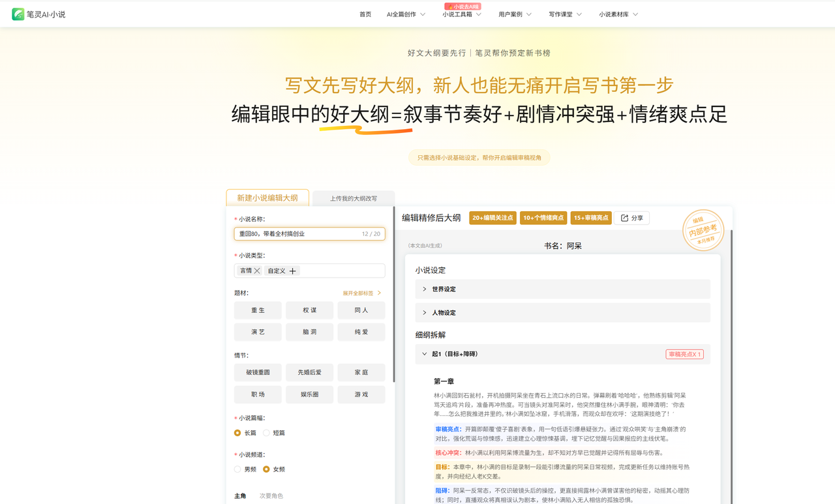This screenshot has width=835, height=504.
Task: Switch to the 次要角色 character tab
Action: coord(271,496)
